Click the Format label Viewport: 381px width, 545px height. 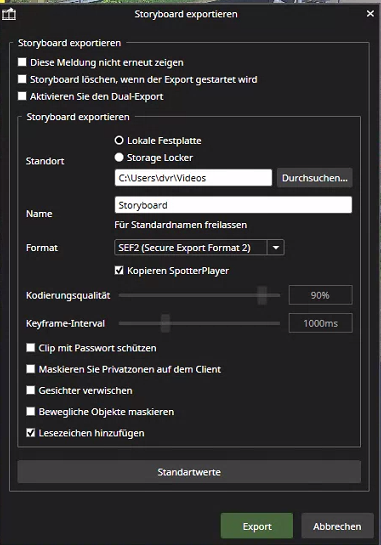[x=42, y=248]
